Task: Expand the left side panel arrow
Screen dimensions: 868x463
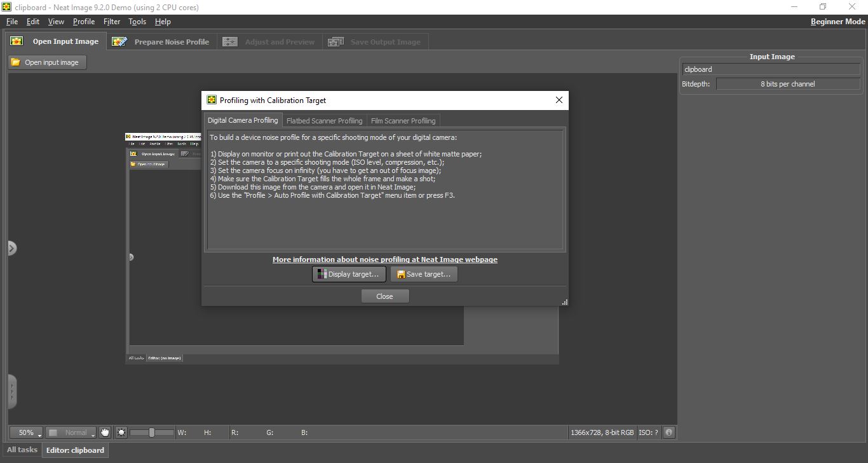Action: coord(12,248)
